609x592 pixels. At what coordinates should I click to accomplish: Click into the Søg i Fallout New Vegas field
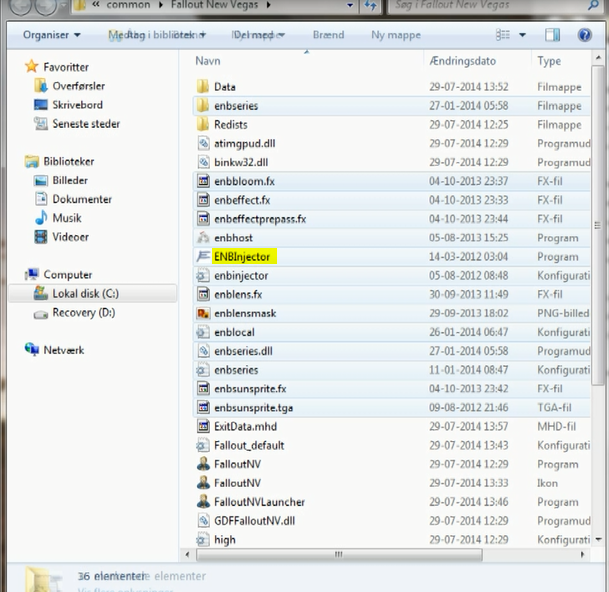489,5
